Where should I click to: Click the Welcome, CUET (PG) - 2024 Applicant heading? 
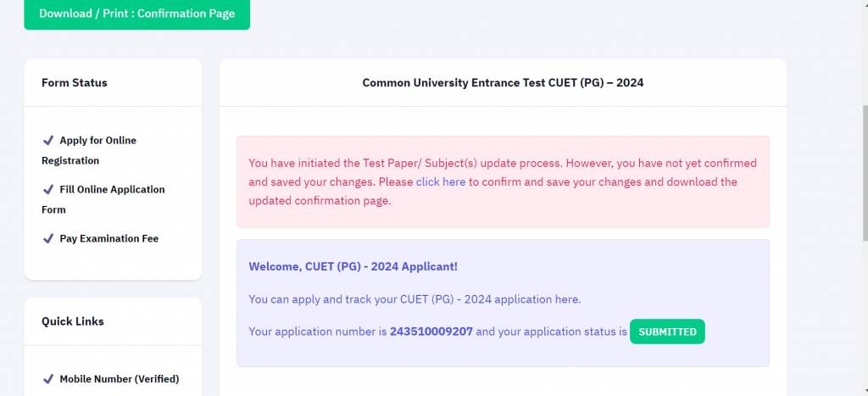pyautogui.click(x=353, y=266)
